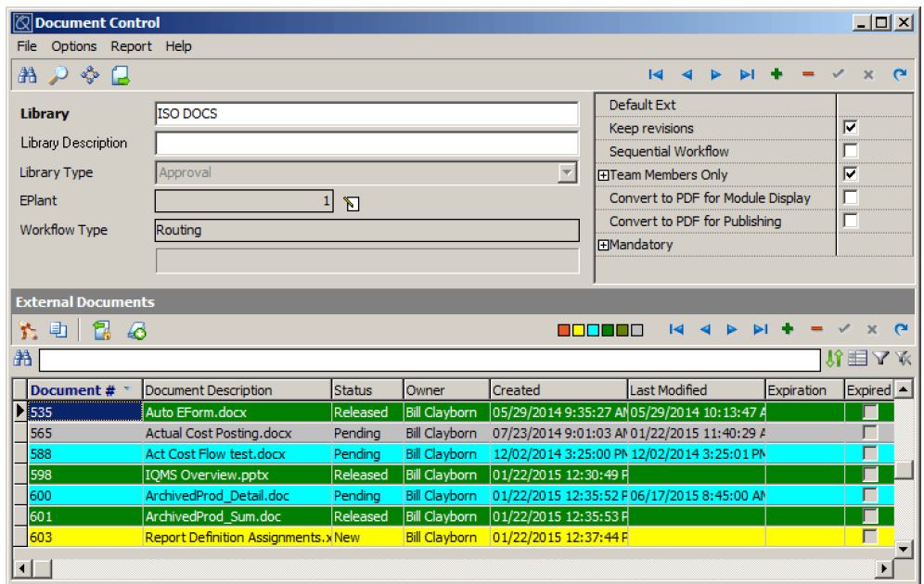Open the Library Type dropdown
924x584 pixels.
568,173
